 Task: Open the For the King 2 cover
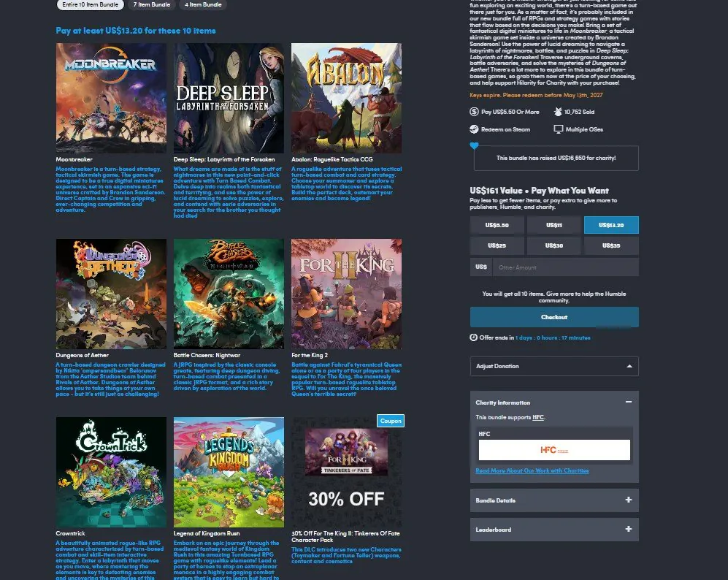pyautogui.click(x=346, y=294)
